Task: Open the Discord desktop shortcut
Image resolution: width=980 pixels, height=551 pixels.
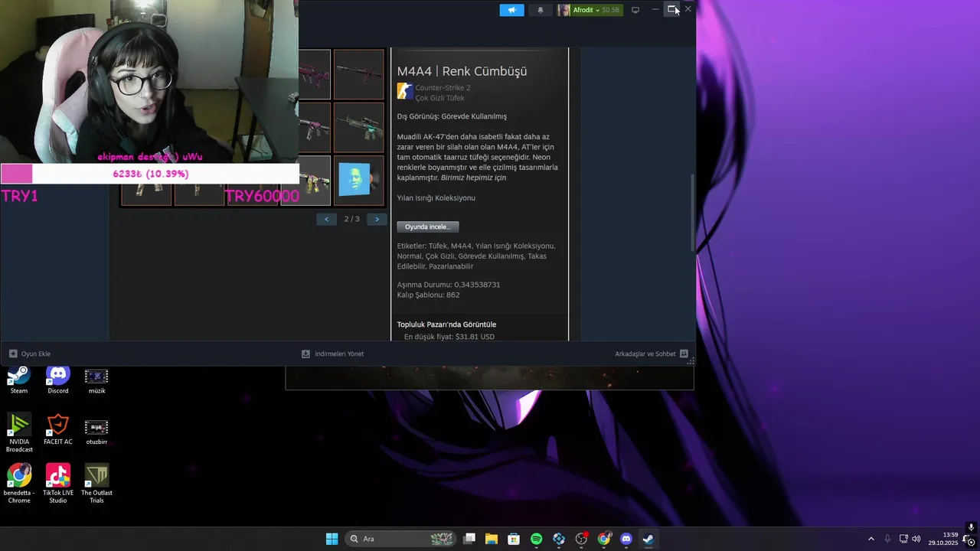Action: click(x=58, y=380)
